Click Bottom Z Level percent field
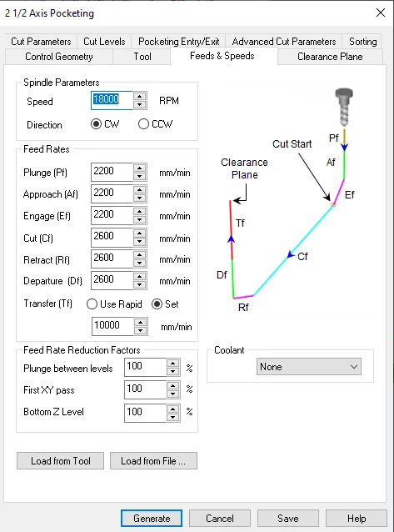The width and height of the screenshot is (394, 532). [x=145, y=413]
